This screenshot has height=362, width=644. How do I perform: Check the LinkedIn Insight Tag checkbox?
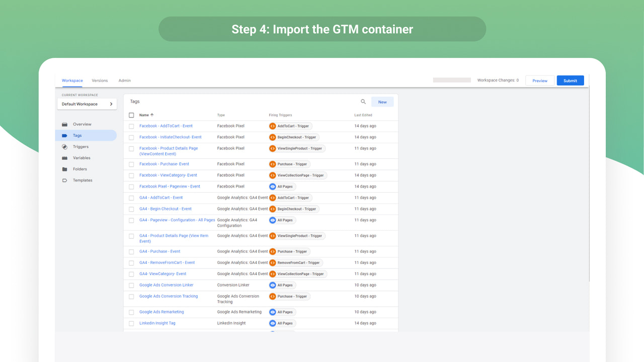131,323
